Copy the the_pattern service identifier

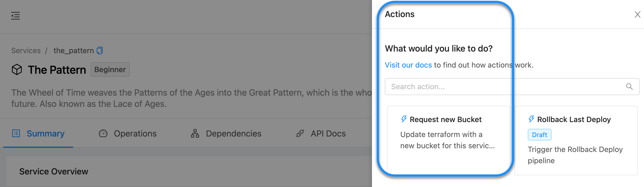(x=100, y=50)
